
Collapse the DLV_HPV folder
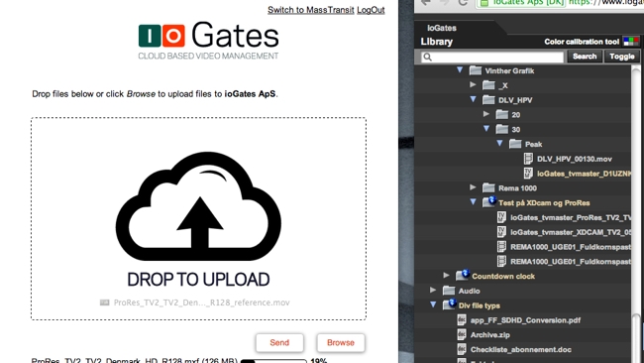[x=473, y=99]
